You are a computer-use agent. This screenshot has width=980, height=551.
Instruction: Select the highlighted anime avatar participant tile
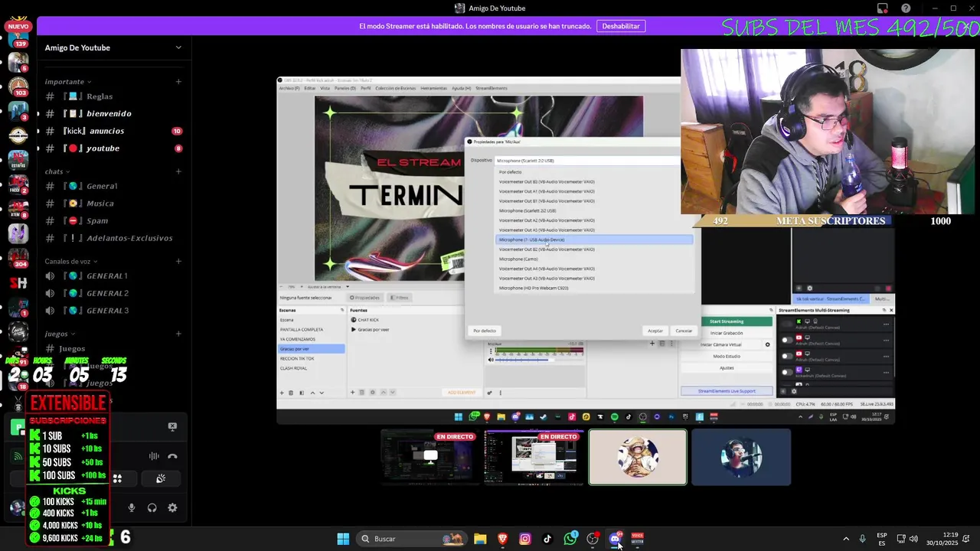point(638,457)
